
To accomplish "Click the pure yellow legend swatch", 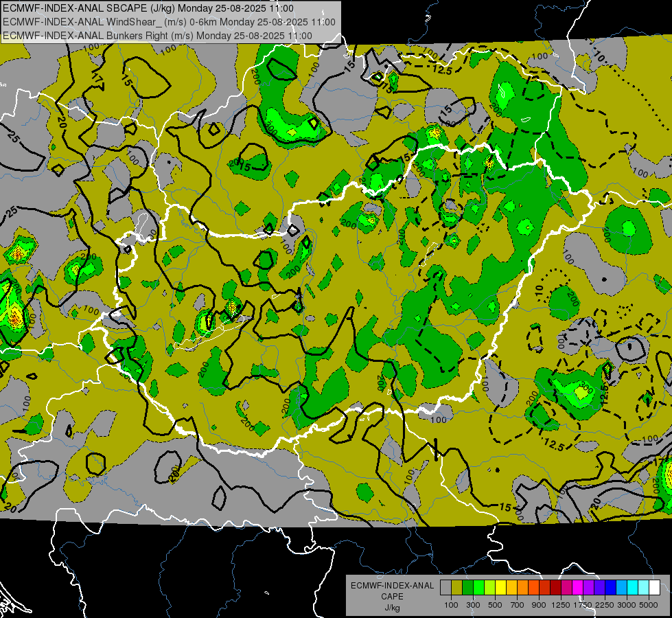I will click(501, 587).
